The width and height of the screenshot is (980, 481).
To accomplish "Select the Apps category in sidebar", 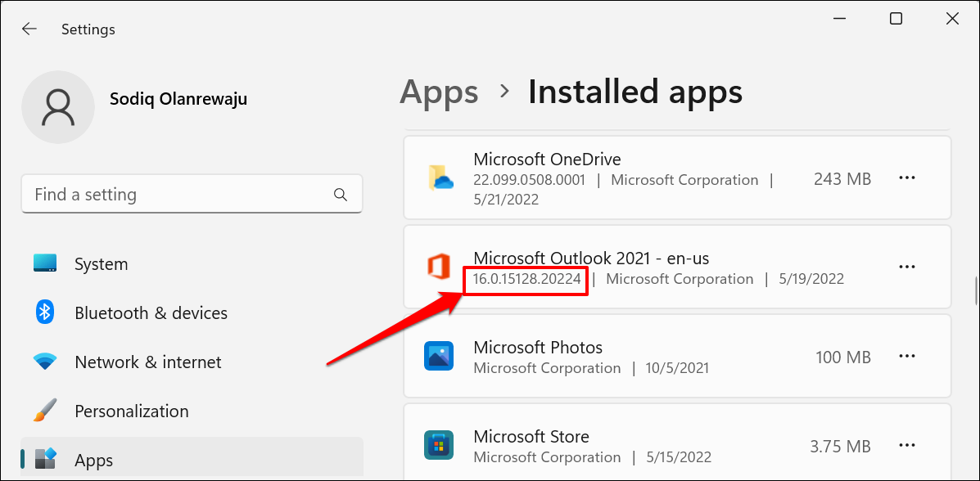I will (x=93, y=461).
